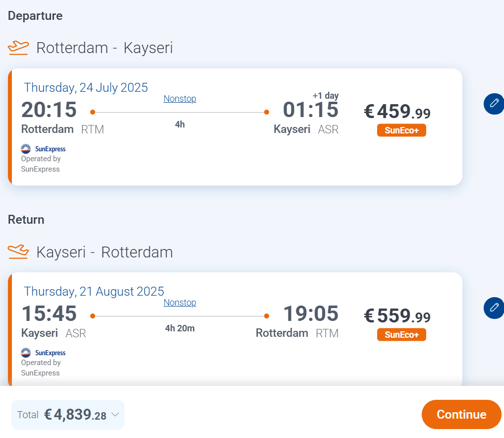Click the takeoff plane icon beside Rotterdam - Kayseri
The image size is (504, 438).
point(18,48)
